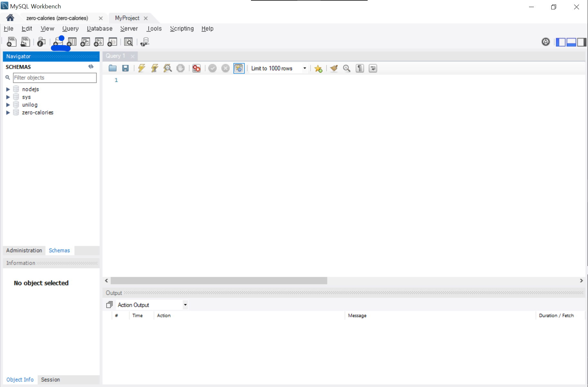The width and height of the screenshot is (588, 387).
Task: Run EXPLAIN on the current statement
Action: point(168,68)
